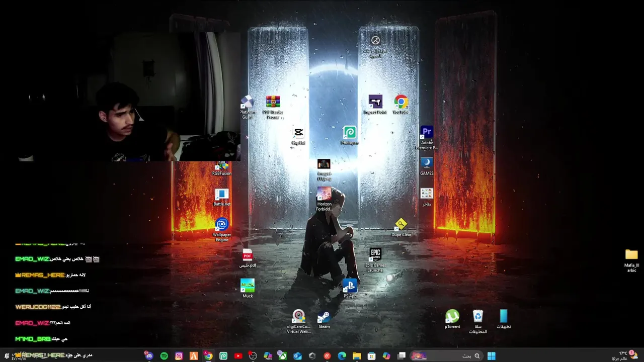This screenshot has width=644, height=362.
Task: Open YouTube app in the taskbar
Action: tap(238, 355)
